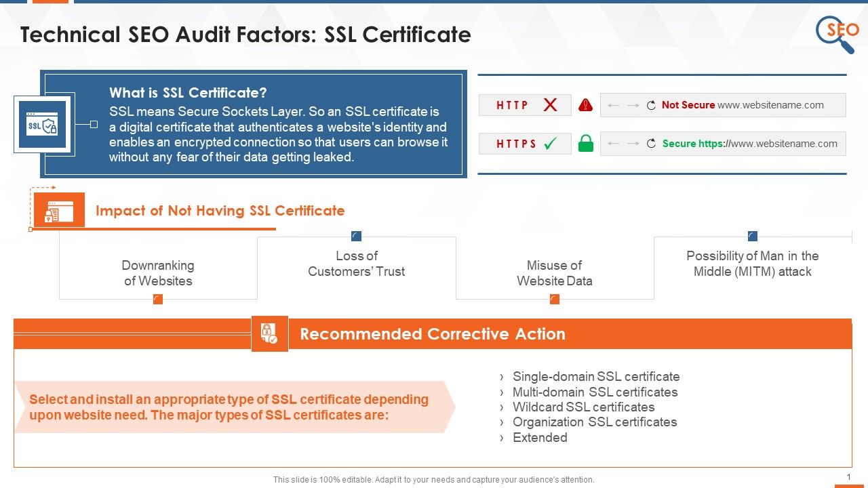Select the slide title text
The width and height of the screenshot is (868, 488).
tap(245, 35)
